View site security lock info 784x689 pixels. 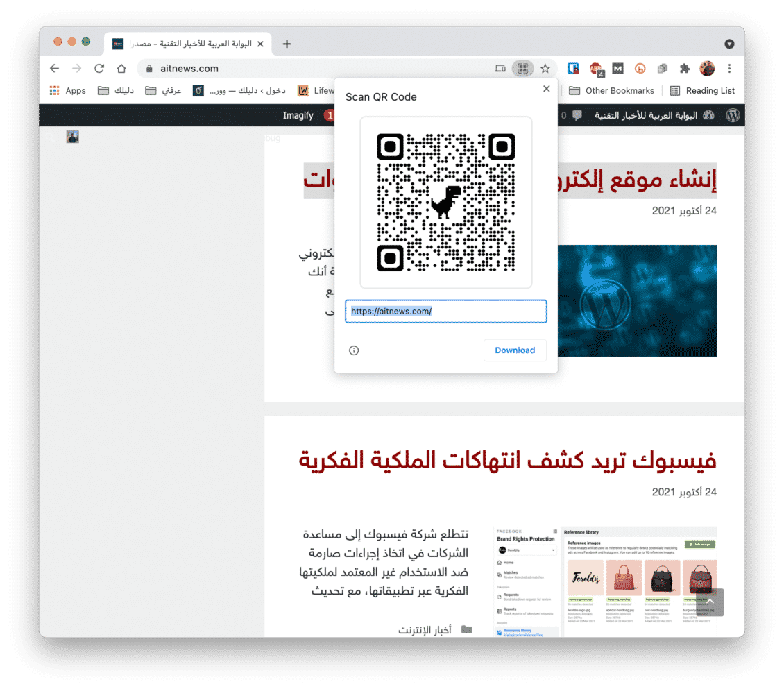point(149,69)
